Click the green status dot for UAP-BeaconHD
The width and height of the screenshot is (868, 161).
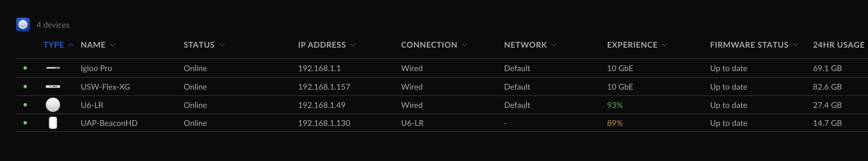pos(25,123)
